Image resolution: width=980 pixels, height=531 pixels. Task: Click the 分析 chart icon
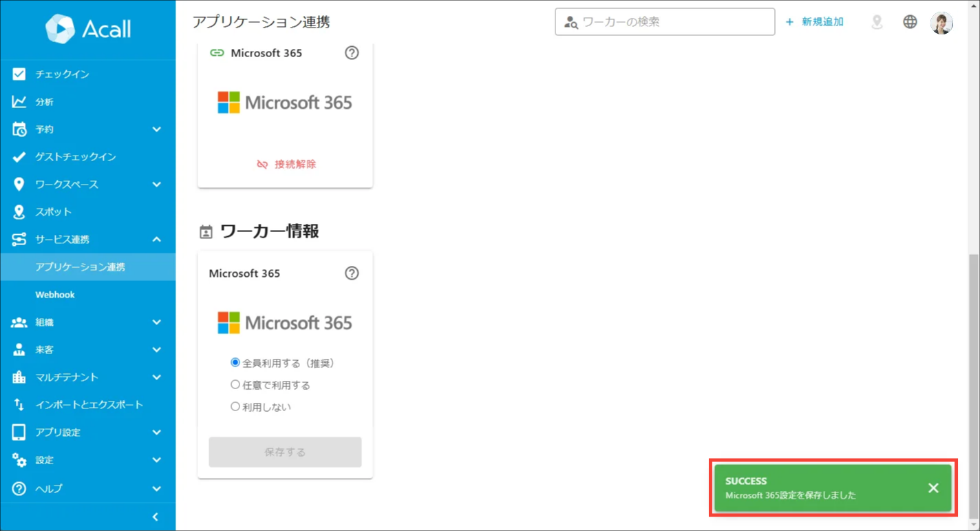click(x=19, y=101)
